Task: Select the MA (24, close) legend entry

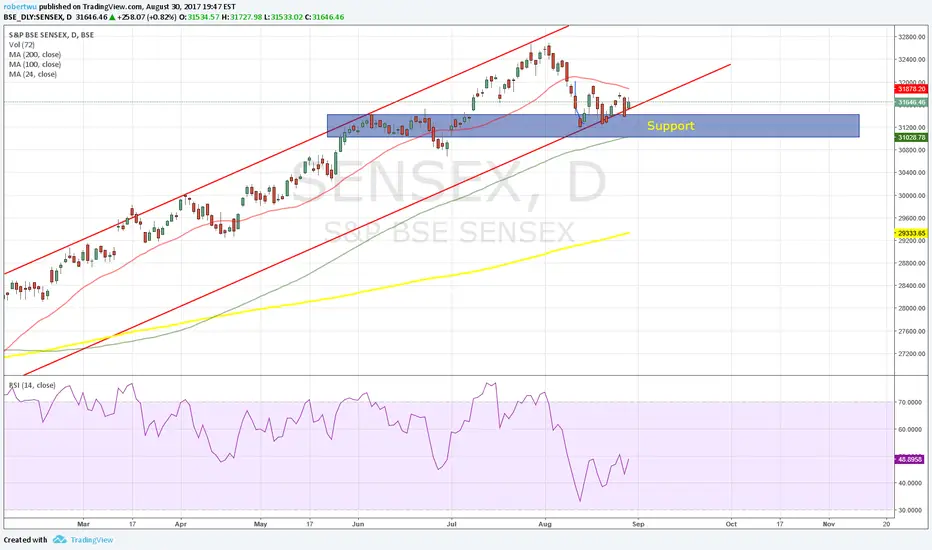Action: point(33,74)
